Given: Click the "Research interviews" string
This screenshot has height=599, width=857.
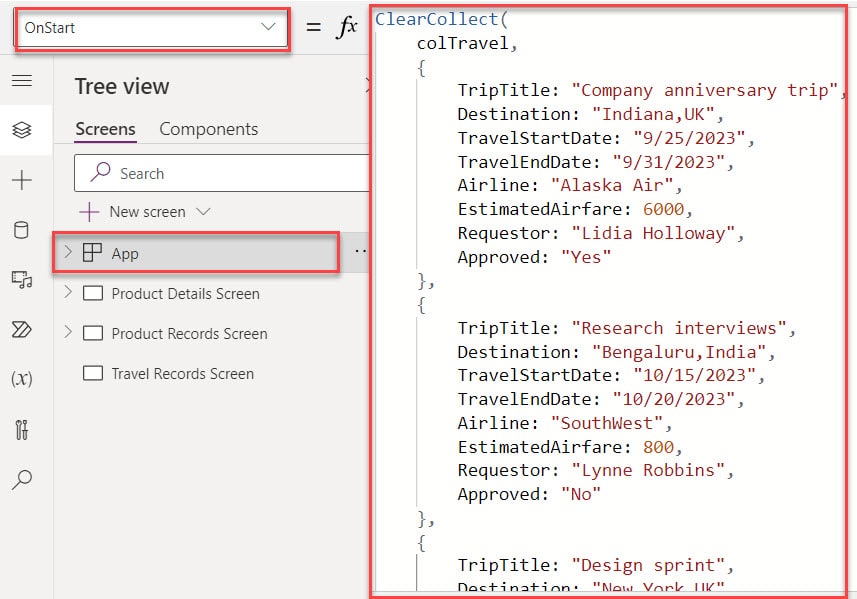Looking at the screenshot, I should (678, 328).
